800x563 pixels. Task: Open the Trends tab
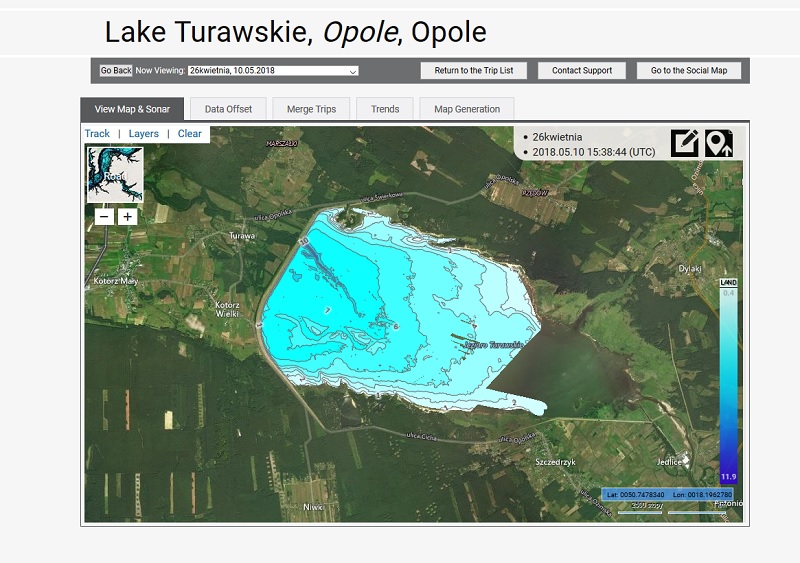coord(385,109)
